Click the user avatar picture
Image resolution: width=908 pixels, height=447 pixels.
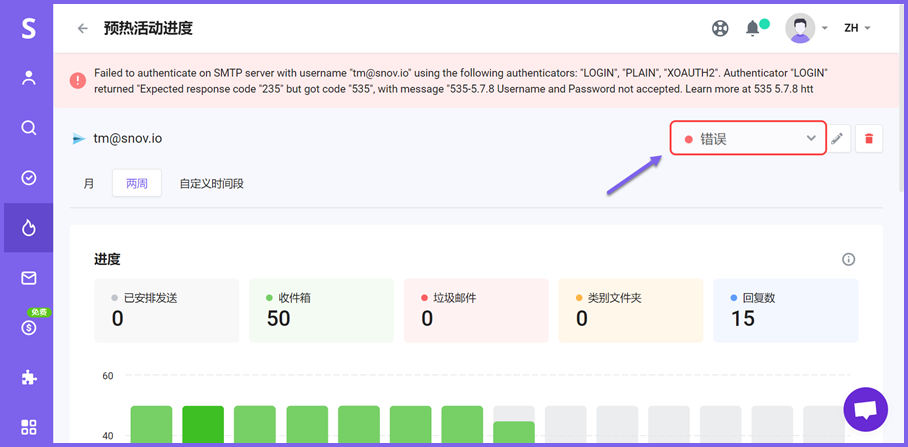(800, 28)
